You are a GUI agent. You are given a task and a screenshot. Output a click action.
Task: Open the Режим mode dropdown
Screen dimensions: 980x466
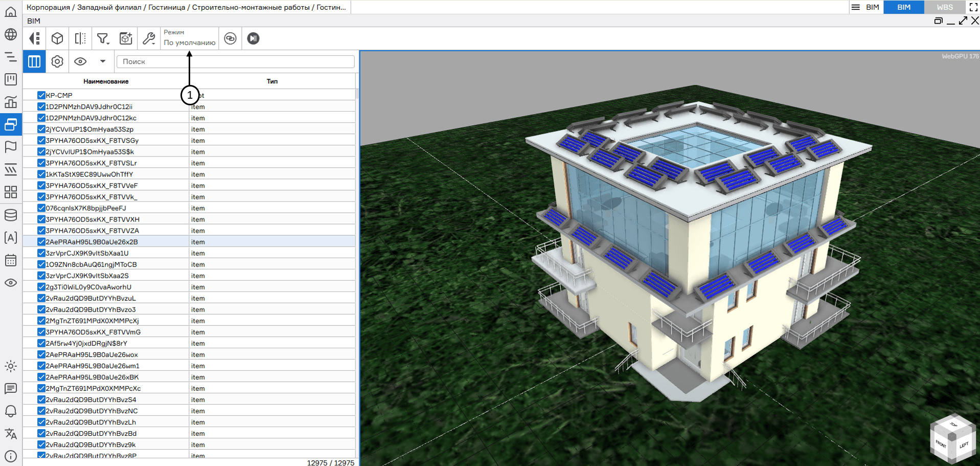tap(189, 38)
